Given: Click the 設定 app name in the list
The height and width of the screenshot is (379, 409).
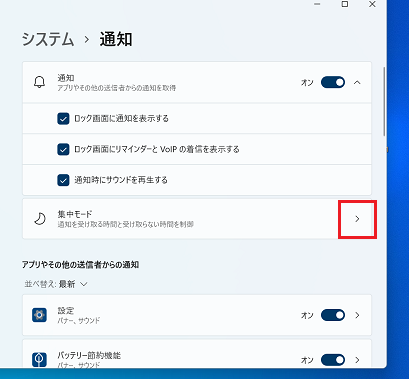Looking at the screenshot, I should (66, 311).
